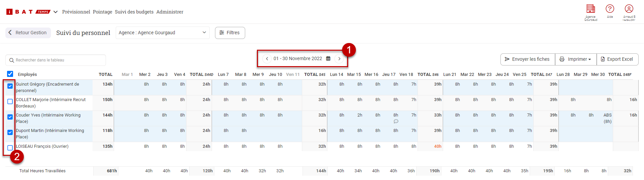Image resolution: width=644 pixels, height=180 pixels.
Task: Check the LOISEAU François row checkbox
Action: (10, 148)
